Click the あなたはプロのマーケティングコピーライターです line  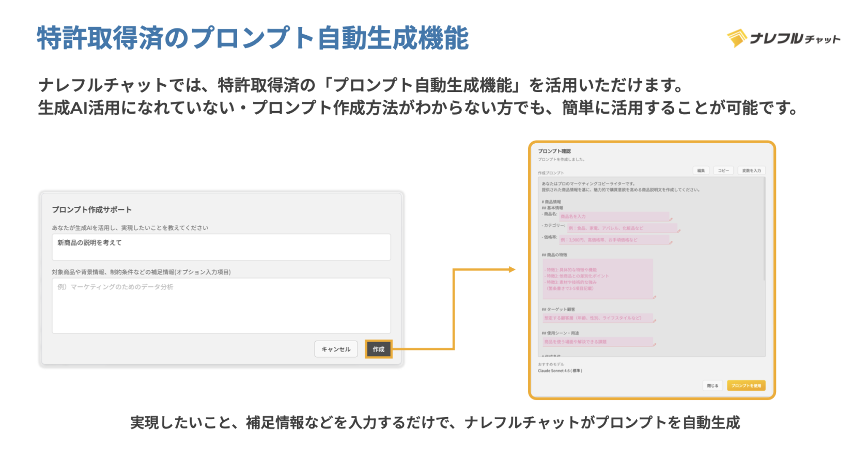tap(588, 183)
